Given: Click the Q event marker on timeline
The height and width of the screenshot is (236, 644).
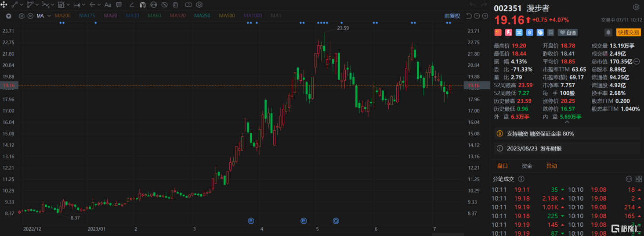Looking at the screenshot, I should coord(336,221).
